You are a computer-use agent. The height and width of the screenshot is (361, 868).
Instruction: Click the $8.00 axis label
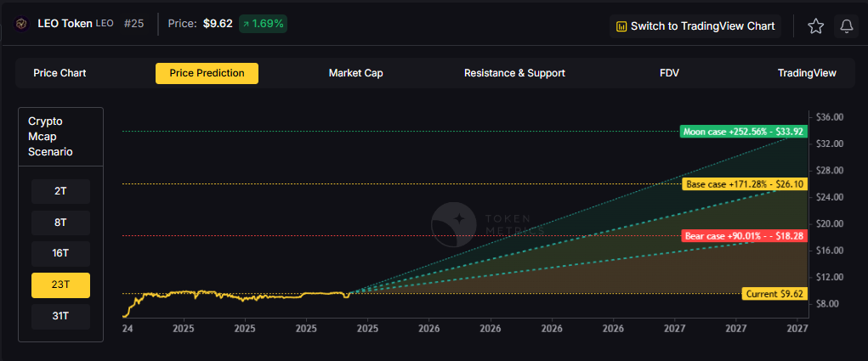[827, 304]
